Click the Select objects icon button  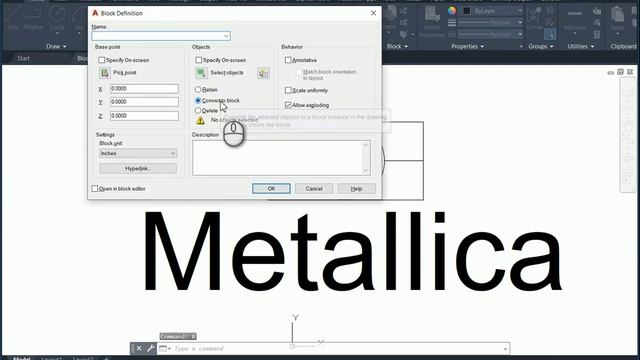[x=201, y=73]
